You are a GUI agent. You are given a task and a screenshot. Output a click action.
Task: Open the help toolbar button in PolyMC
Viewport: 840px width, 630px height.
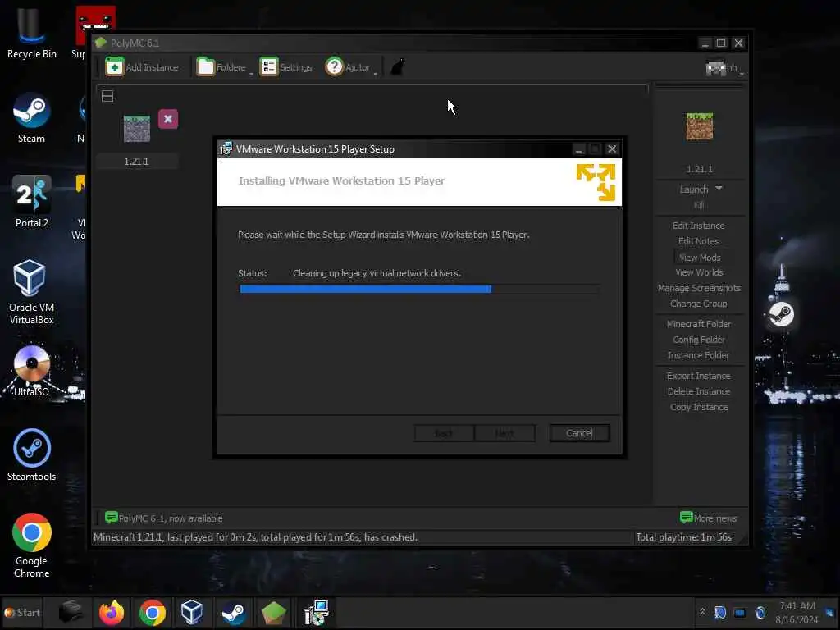tap(351, 67)
